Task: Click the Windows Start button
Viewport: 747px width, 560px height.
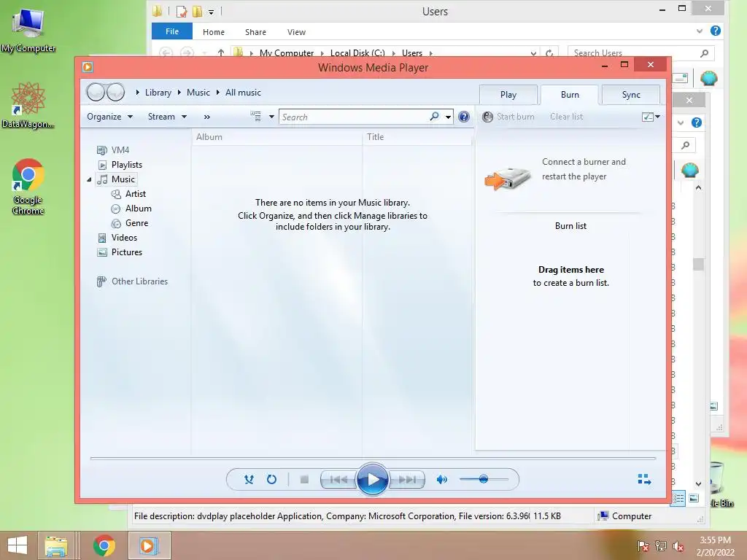Action: (18, 545)
